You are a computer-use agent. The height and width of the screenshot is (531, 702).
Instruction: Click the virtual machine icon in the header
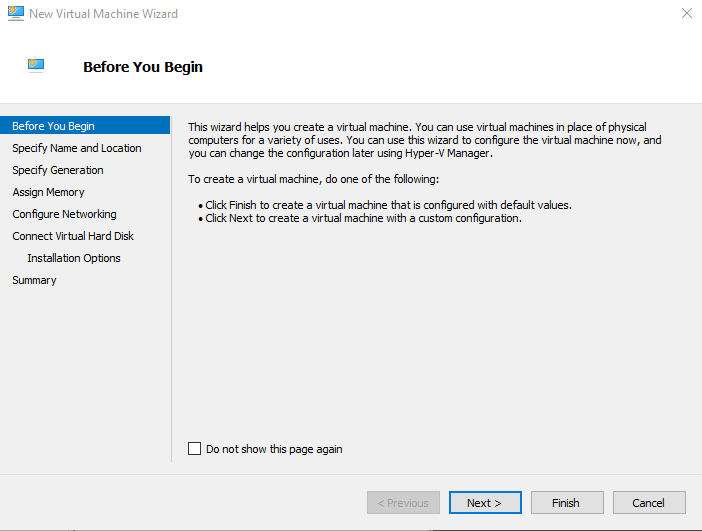point(37,66)
